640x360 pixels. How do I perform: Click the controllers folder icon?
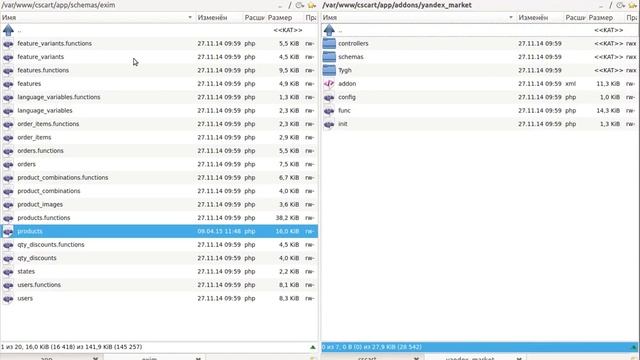(x=329, y=43)
